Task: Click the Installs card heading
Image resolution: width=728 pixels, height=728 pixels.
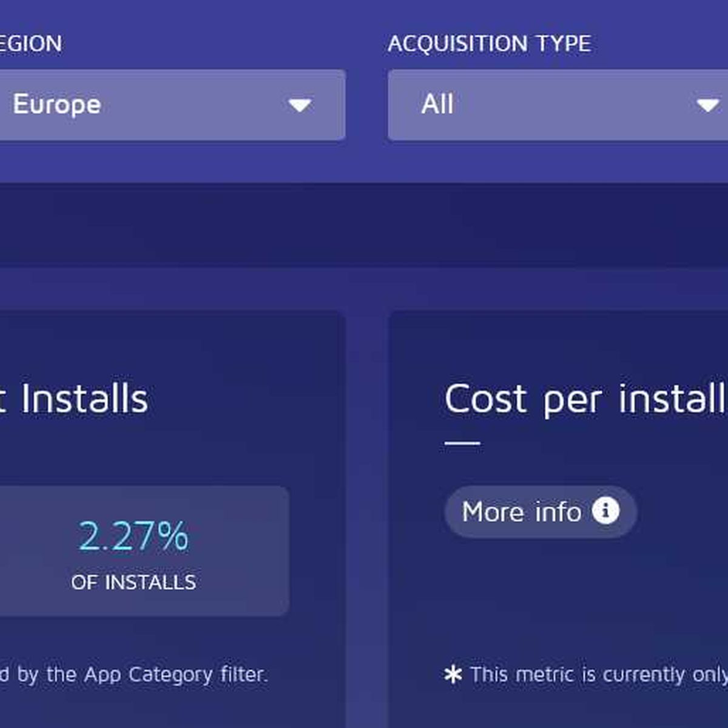Action: [x=74, y=399]
